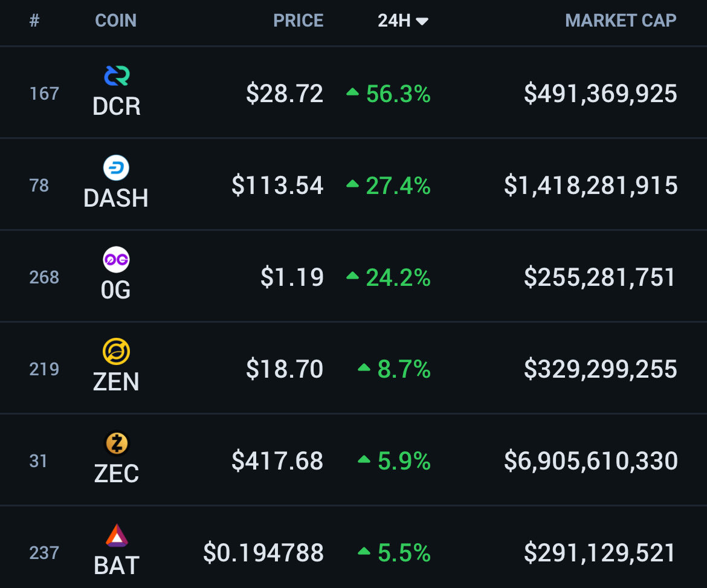
Task: Click the ZEC price $417.68
Action: click(277, 461)
